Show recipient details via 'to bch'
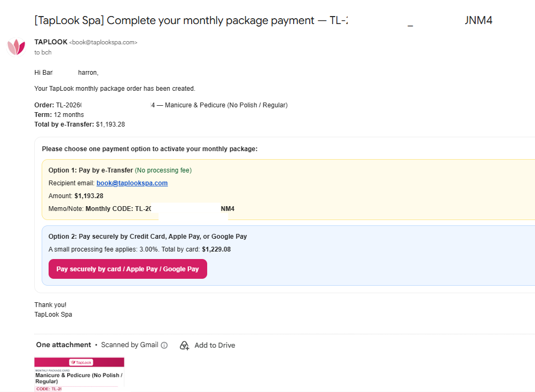 43,52
